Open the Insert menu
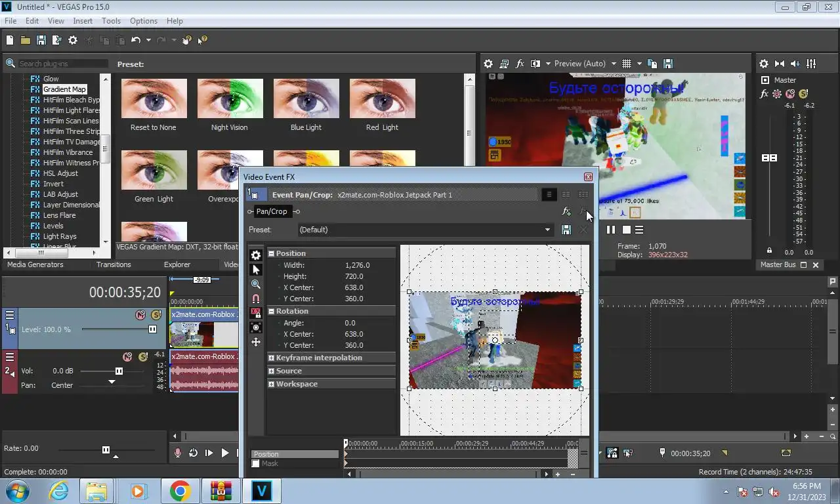 tap(83, 21)
